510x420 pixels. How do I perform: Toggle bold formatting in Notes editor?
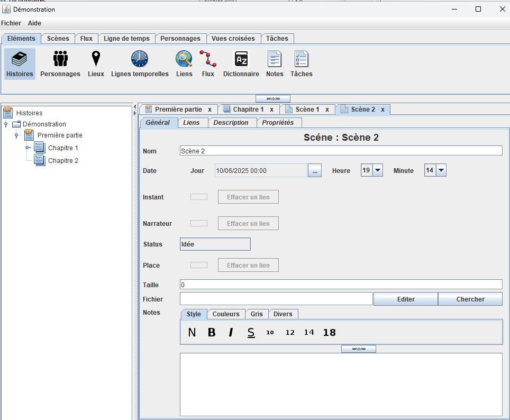[x=212, y=332]
